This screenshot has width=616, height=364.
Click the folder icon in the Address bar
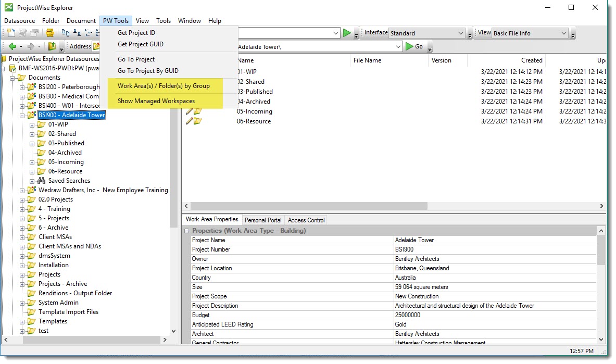tap(97, 46)
